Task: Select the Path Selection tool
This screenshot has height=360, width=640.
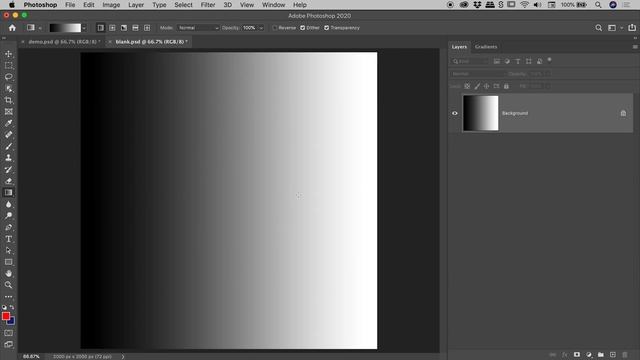Action: 9,250
